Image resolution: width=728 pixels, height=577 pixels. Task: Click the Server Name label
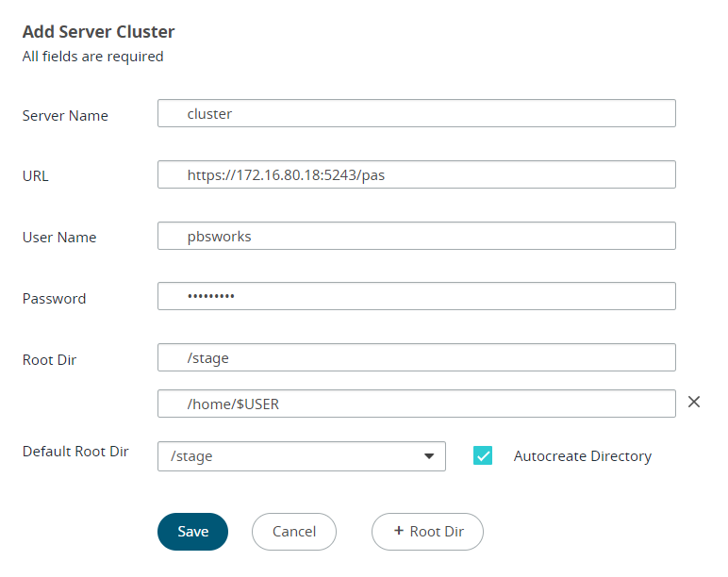coord(65,116)
